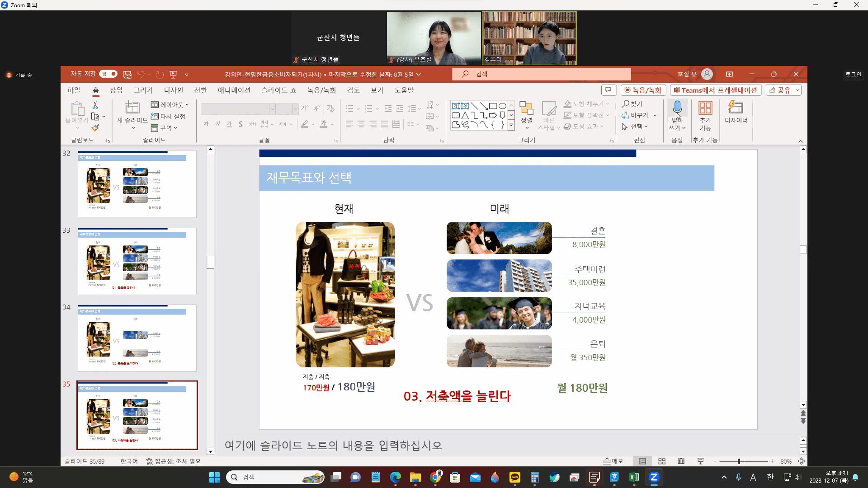Switch to the 전환 transitions tab

pyautogui.click(x=201, y=90)
